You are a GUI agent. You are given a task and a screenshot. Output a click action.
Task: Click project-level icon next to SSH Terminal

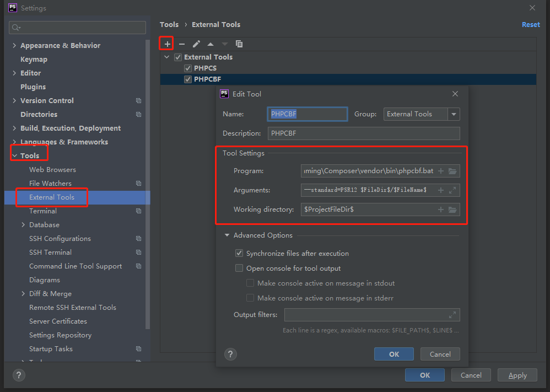138,253
